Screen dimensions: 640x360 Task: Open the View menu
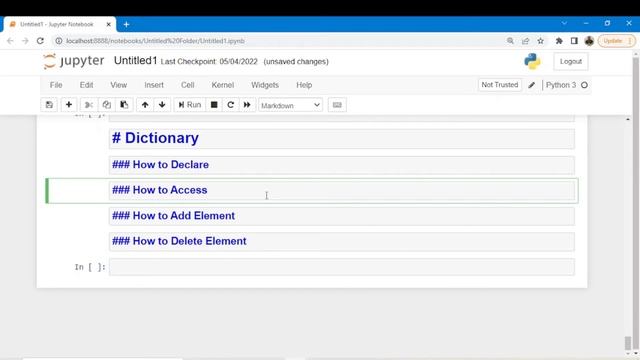(118, 85)
